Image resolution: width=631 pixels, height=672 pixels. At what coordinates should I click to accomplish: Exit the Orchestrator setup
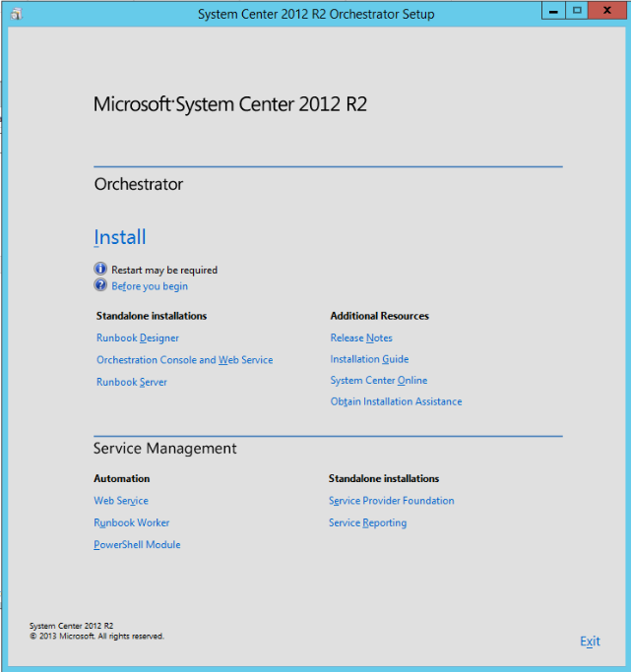pos(590,641)
